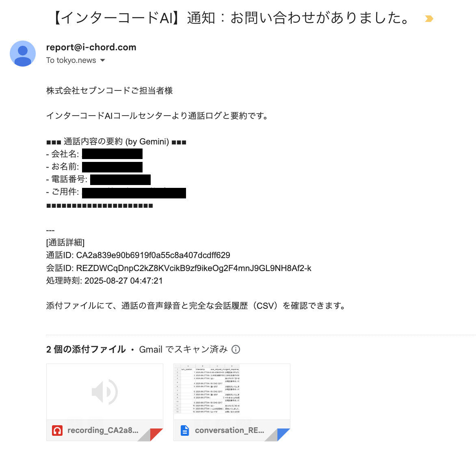Click the red folded corner on recording attachment
Viewport: 476px width, 465px height.
pos(156,435)
